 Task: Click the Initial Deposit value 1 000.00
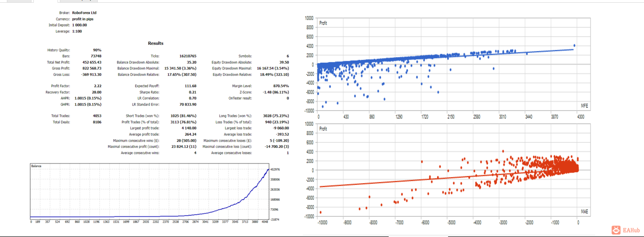[79, 25]
